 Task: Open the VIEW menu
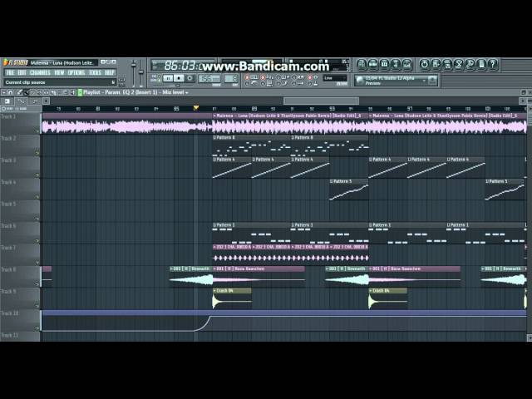59,72
